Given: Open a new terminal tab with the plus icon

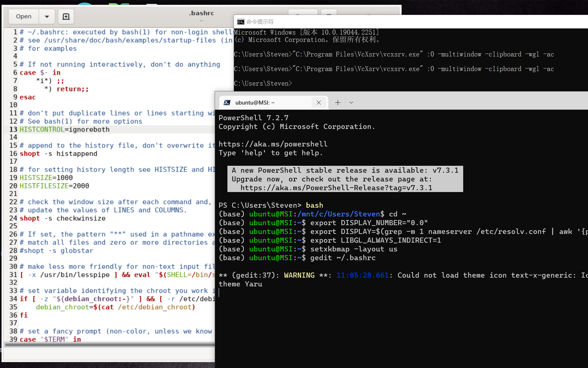Looking at the screenshot, I should pos(338,103).
